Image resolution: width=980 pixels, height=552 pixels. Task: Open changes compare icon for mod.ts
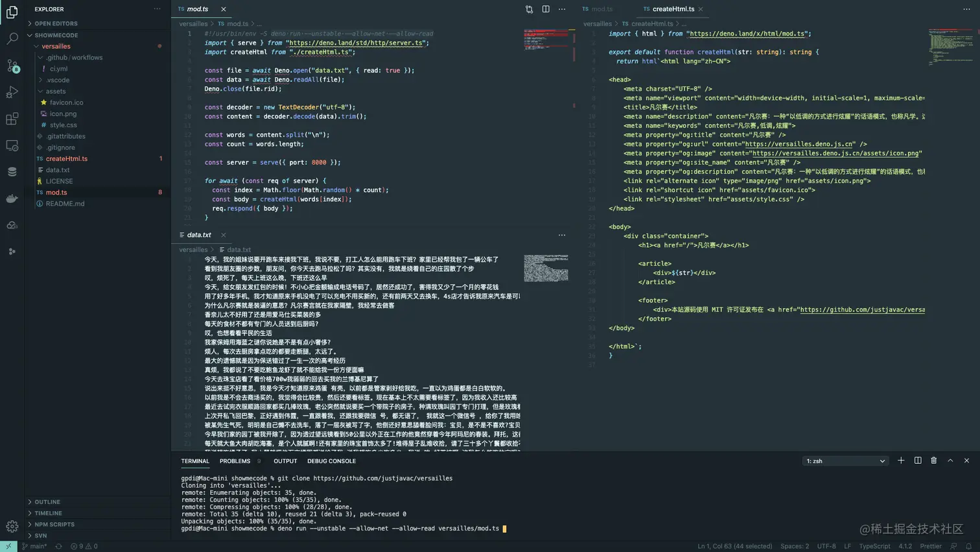pos(530,9)
